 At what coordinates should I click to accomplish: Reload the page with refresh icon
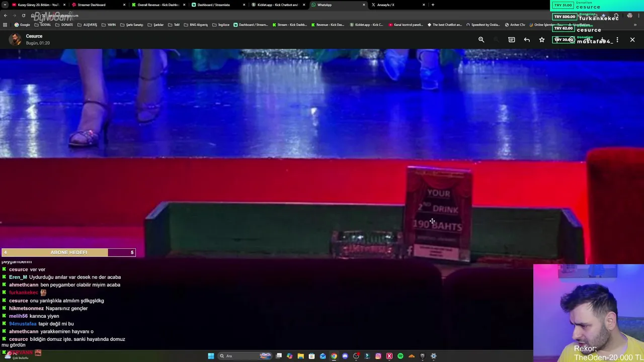[x=23, y=16]
